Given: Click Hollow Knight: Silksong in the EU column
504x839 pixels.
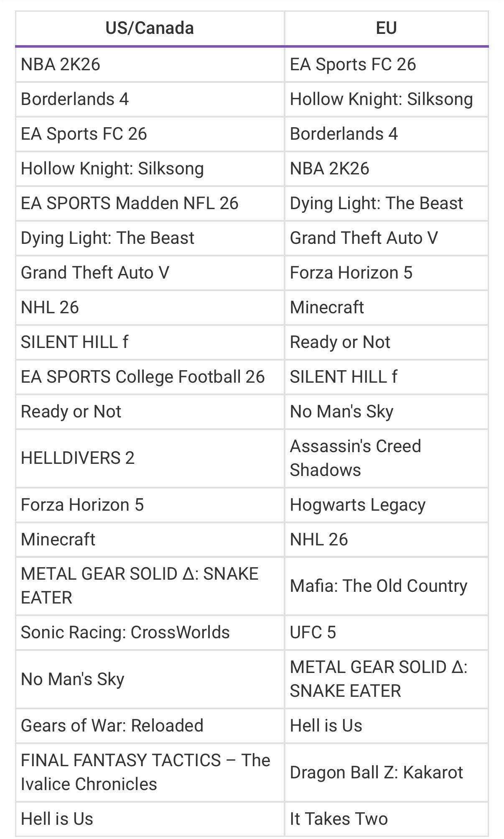Looking at the screenshot, I should pos(381,99).
